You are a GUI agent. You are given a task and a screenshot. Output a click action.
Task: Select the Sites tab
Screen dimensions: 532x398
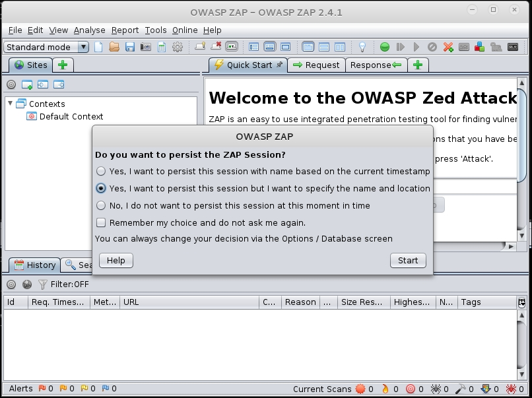click(31, 65)
